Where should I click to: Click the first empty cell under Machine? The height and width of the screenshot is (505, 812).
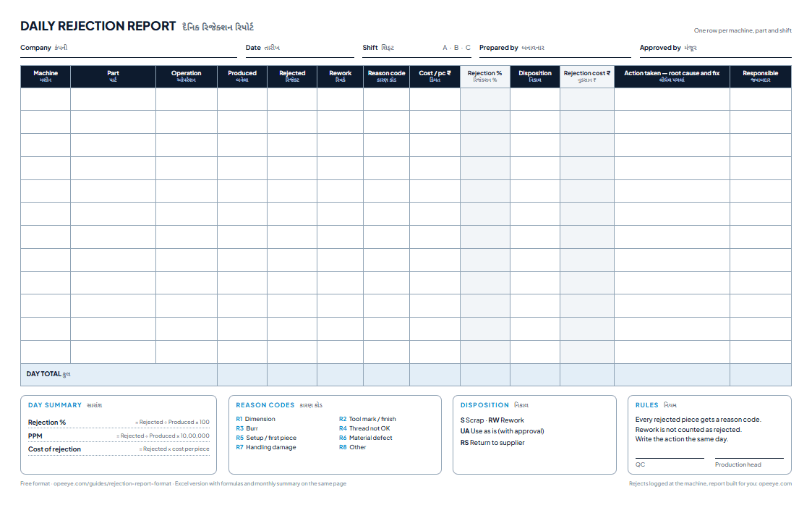pos(46,99)
